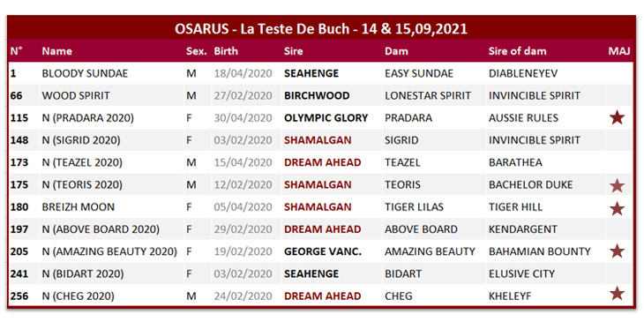Click the Sire column header
644x322 pixels.
[293, 51]
